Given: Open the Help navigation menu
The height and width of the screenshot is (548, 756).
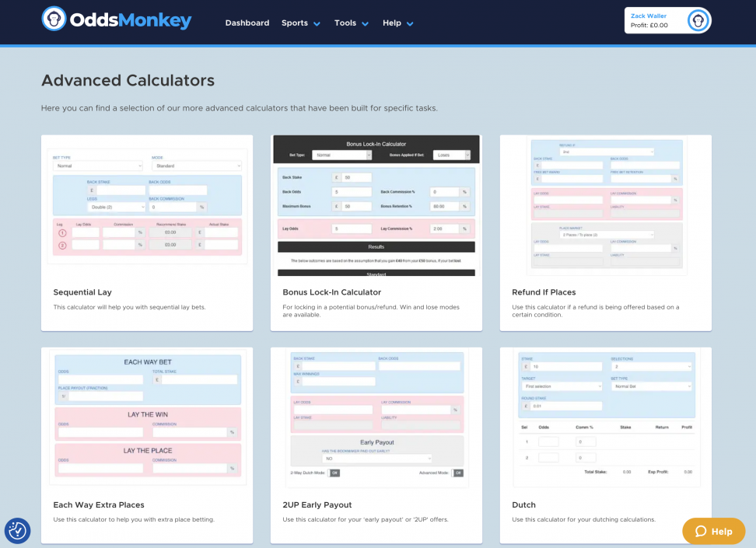Looking at the screenshot, I should tap(397, 23).
